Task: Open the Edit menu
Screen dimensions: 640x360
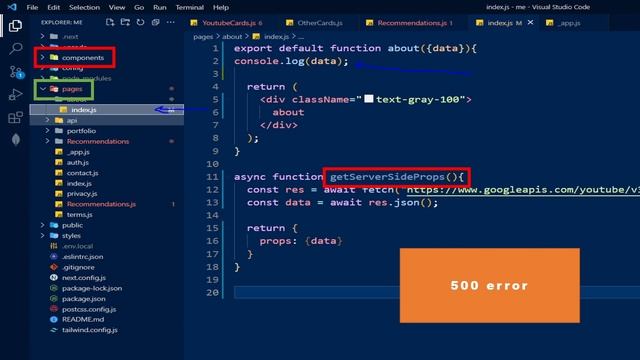Action: [53, 7]
